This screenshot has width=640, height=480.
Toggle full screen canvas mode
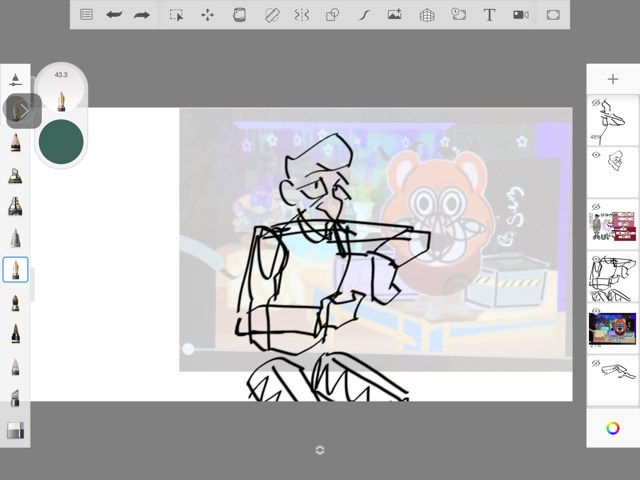553,15
